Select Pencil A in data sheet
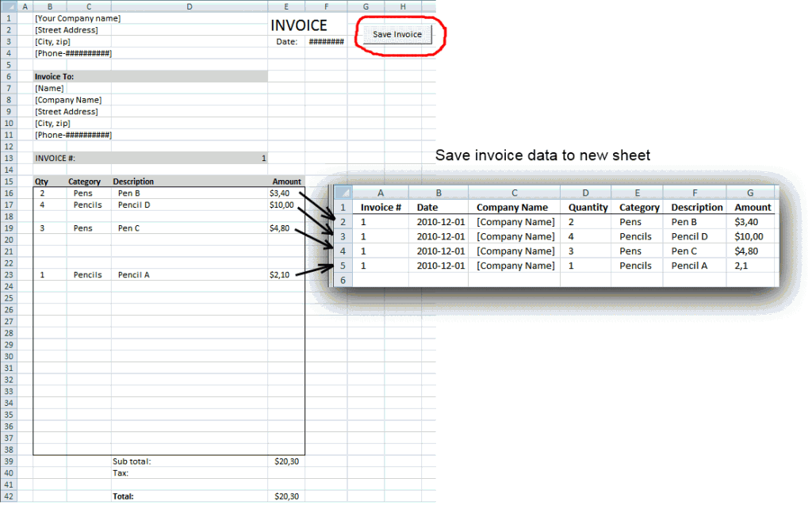 (x=689, y=266)
